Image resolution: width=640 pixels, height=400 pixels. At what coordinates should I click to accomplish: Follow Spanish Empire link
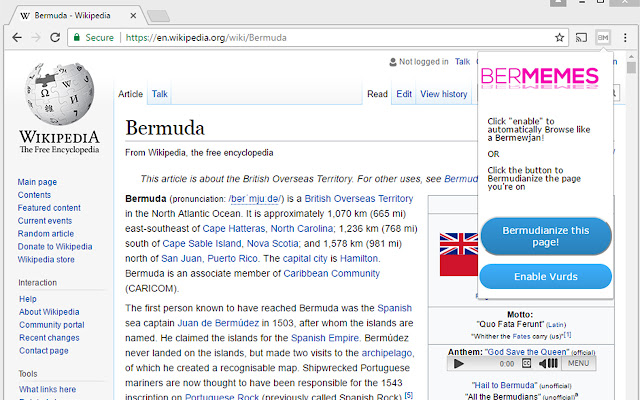click(x=324, y=338)
